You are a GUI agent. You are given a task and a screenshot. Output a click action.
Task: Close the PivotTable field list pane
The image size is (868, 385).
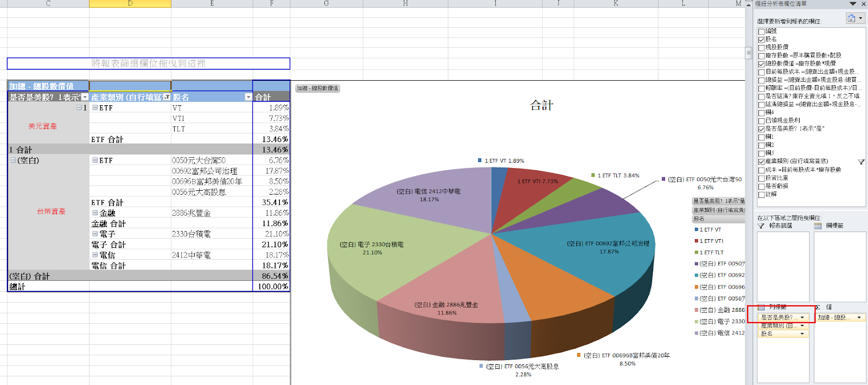pyautogui.click(x=864, y=4)
